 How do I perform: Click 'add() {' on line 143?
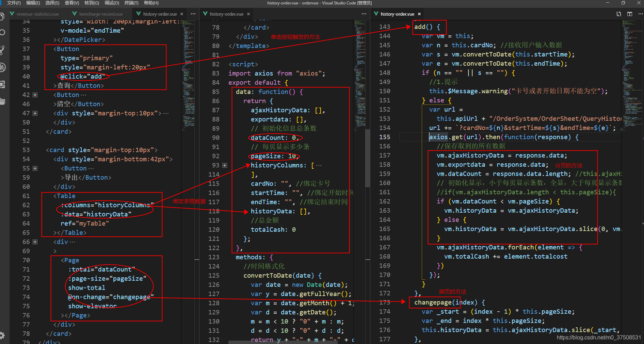pyautogui.click(x=427, y=27)
